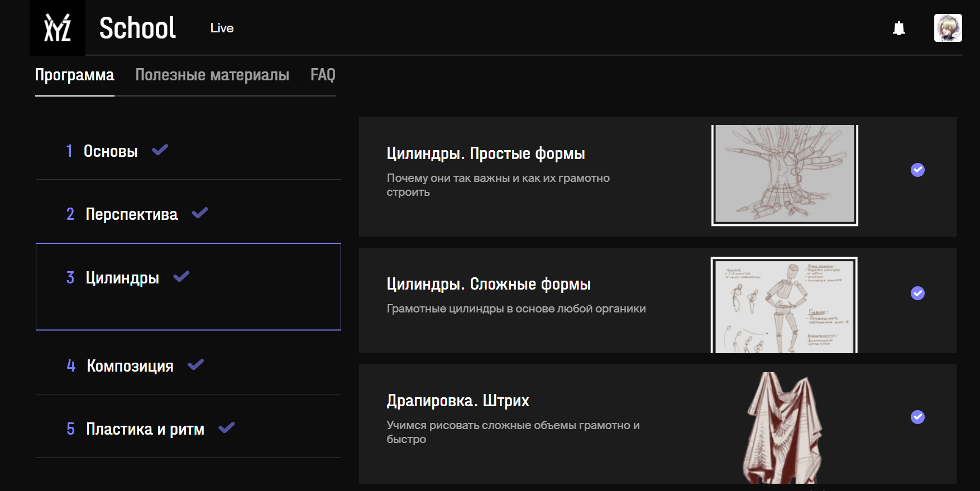This screenshot has width=980, height=491.
Task: Expand module 1 Основы
Action: pos(111,151)
